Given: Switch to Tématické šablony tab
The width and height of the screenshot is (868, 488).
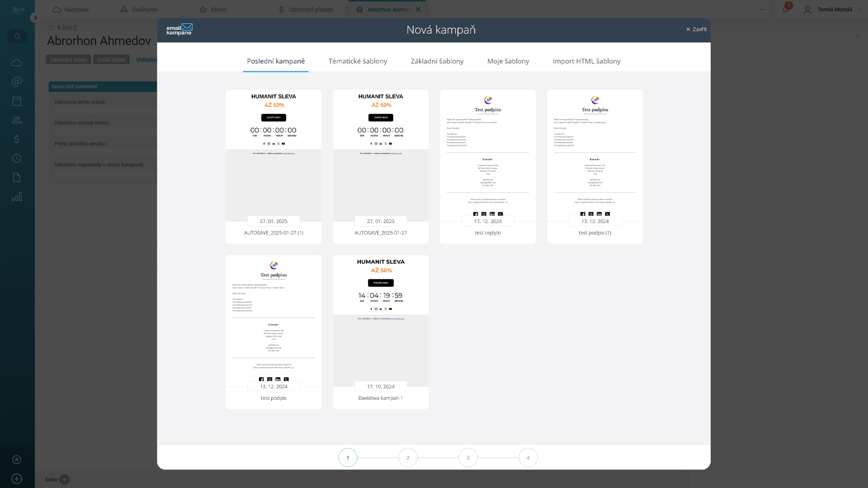Looking at the screenshot, I should point(358,61).
